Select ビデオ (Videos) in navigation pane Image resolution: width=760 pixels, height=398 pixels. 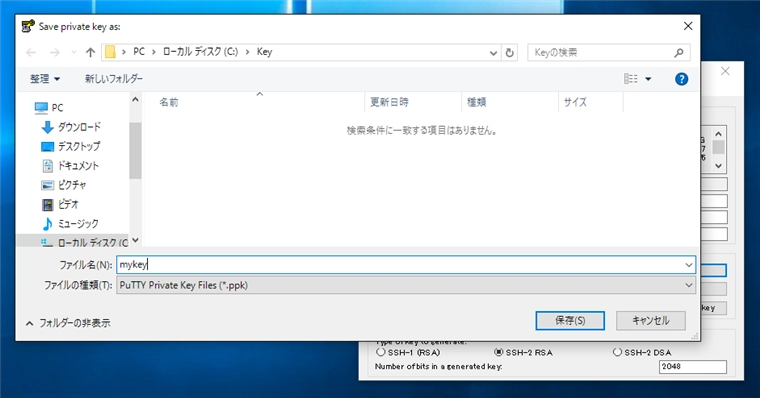[x=60, y=205]
